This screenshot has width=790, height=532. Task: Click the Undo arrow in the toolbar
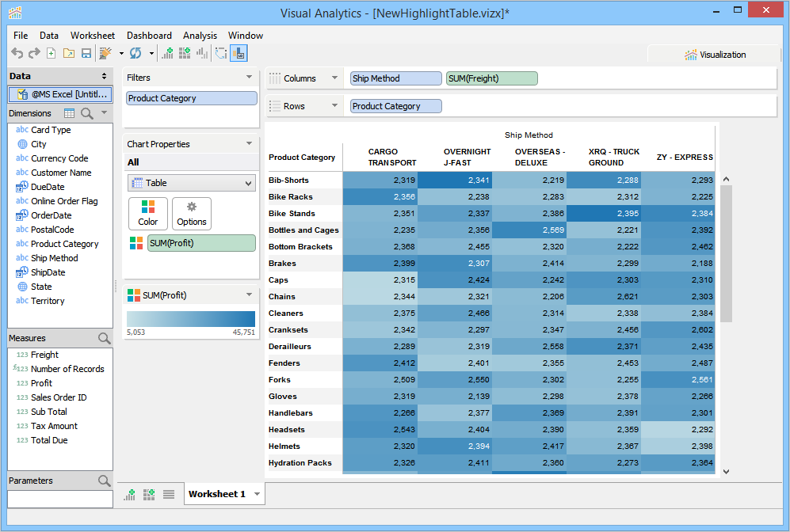coord(17,53)
